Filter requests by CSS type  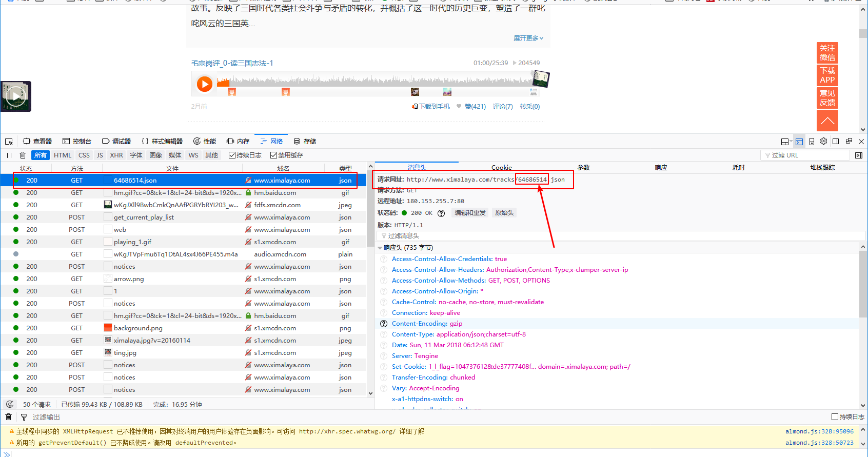point(84,155)
